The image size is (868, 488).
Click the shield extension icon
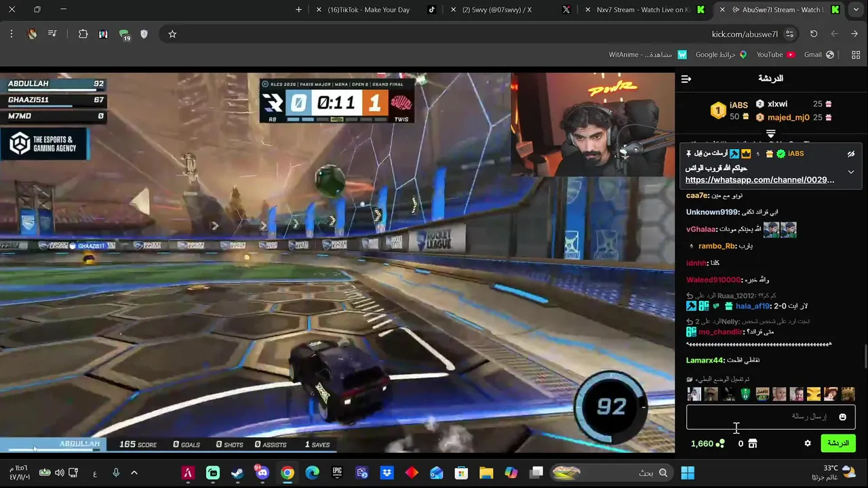(x=144, y=34)
